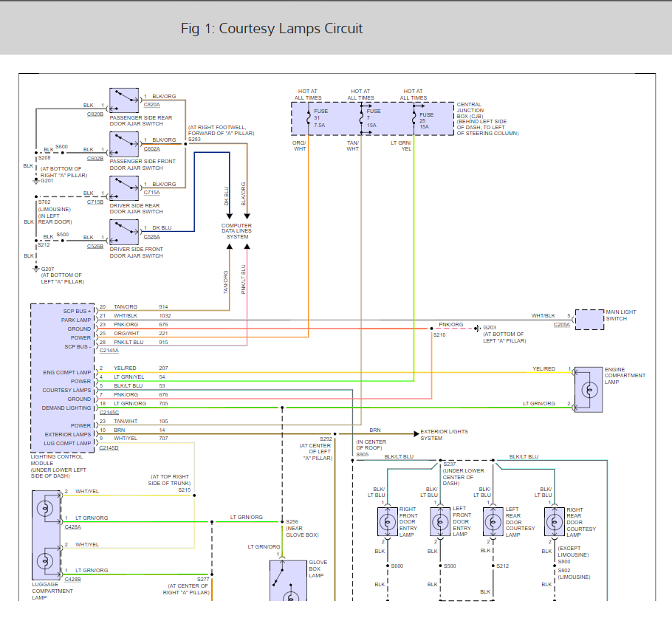672x618 pixels.
Task: Click the left front door entry lamp symbol
Action: (440, 522)
